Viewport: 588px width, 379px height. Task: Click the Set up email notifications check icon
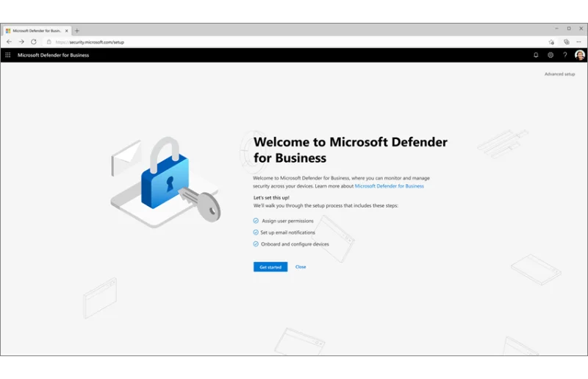(256, 233)
